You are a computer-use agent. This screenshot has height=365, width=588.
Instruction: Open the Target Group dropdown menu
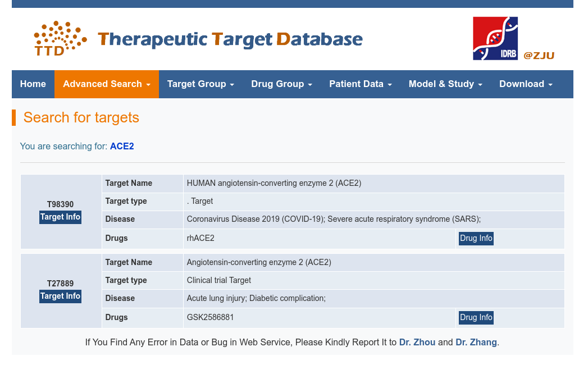[200, 84]
